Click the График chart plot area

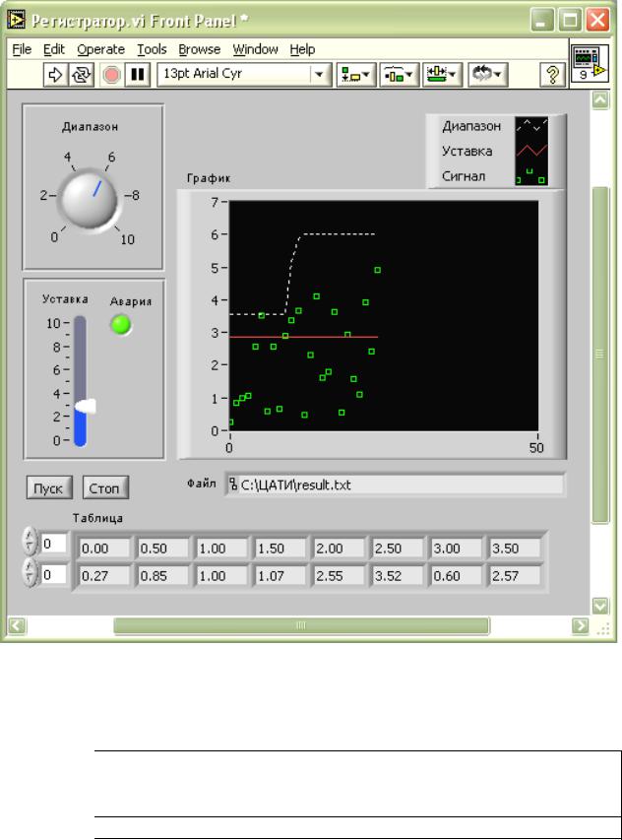pyautogui.click(x=384, y=315)
